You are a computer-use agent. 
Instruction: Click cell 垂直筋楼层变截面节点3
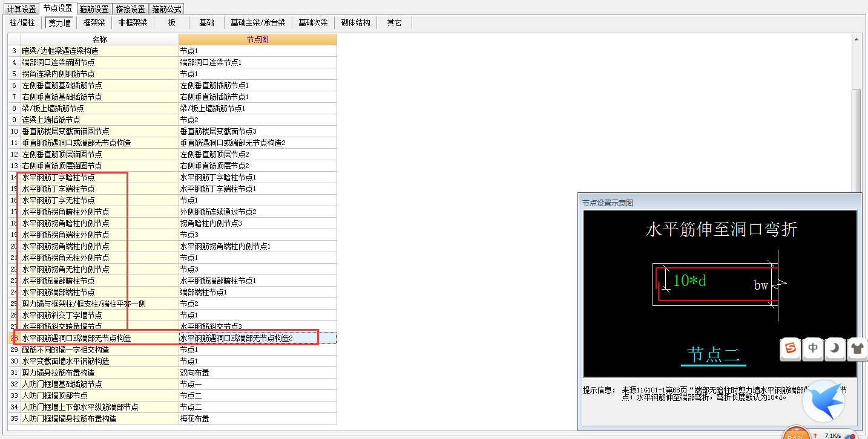pyautogui.click(x=258, y=131)
